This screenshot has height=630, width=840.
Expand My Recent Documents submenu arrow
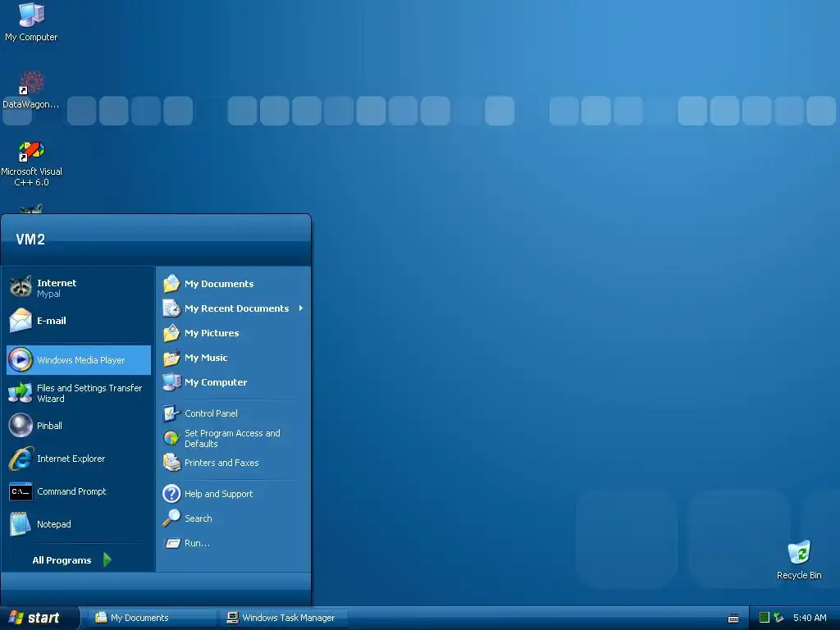click(301, 308)
